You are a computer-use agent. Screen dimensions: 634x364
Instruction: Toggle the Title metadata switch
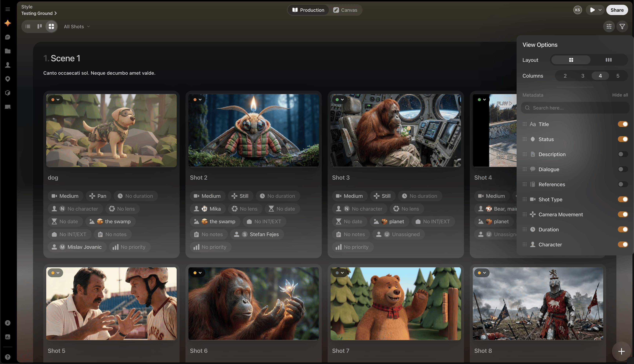point(623,124)
